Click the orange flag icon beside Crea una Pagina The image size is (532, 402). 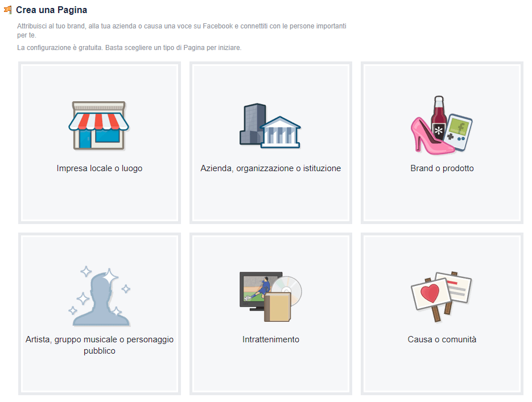coord(7,10)
